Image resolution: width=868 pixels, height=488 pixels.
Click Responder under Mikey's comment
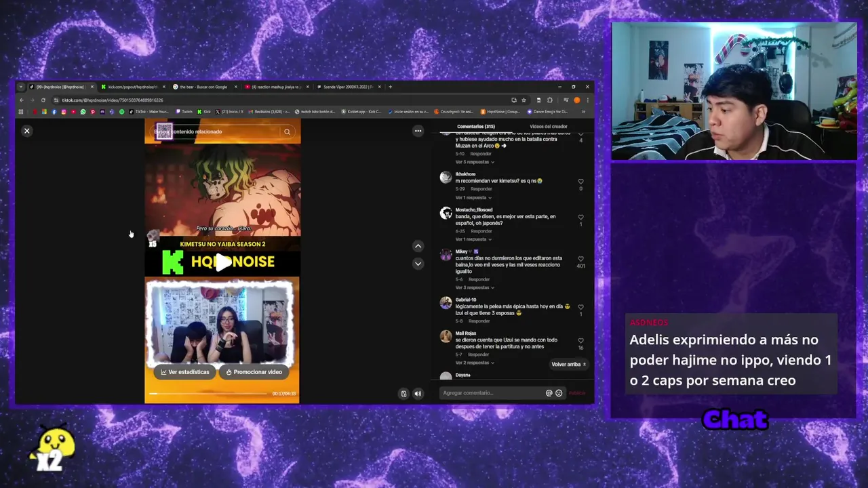479,279
